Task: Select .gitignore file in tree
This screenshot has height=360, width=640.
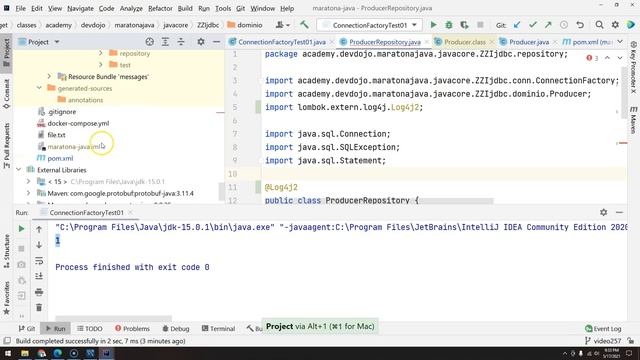Action: (x=62, y=111)
